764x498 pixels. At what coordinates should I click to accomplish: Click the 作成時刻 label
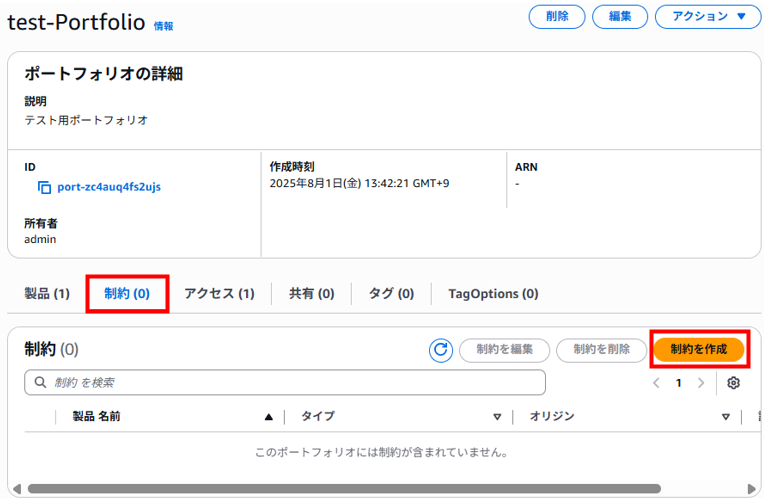292,167
